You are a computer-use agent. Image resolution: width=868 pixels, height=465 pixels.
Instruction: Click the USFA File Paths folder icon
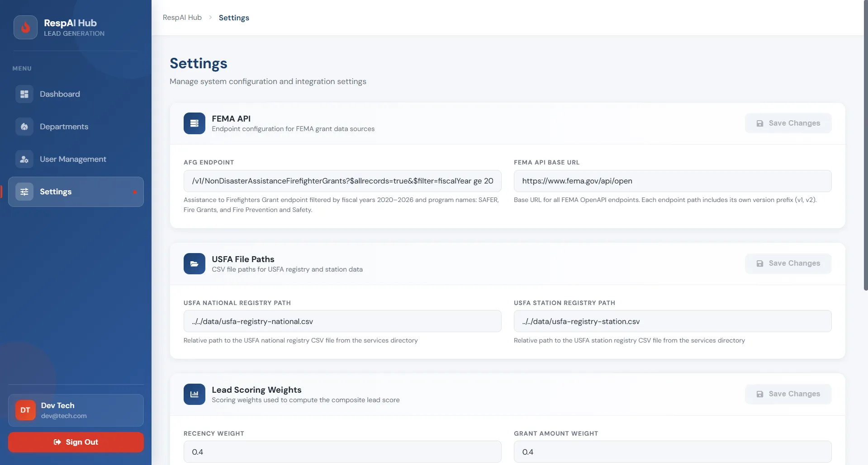pos(194,263)
